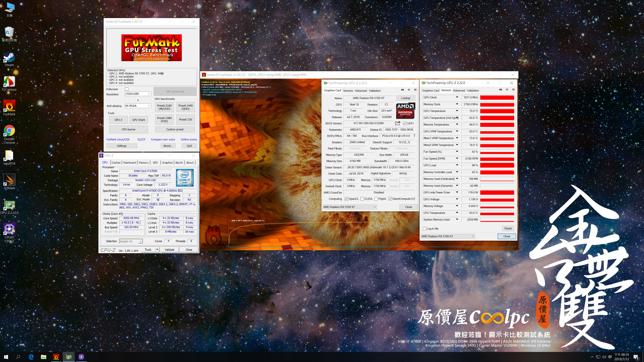Toggle the PhysX checkbox in GPU-Z
The image size is (644, 362).
coord(376,199)
